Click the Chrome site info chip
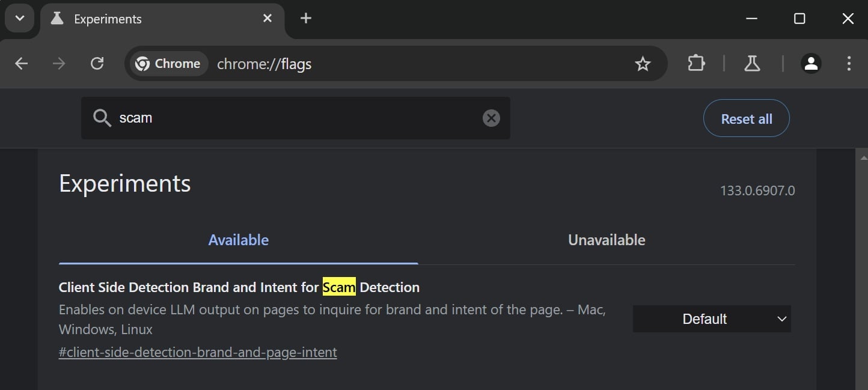The width and height of the screenshot is (868, 390). tap(168, 64)
